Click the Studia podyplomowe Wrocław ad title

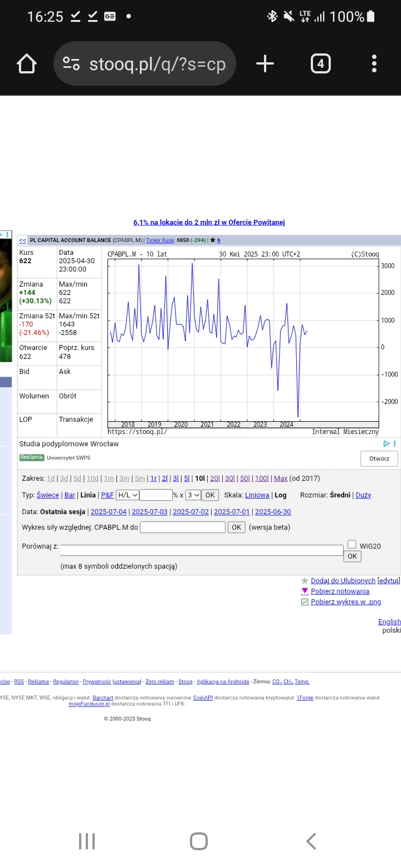pos(69,444)
